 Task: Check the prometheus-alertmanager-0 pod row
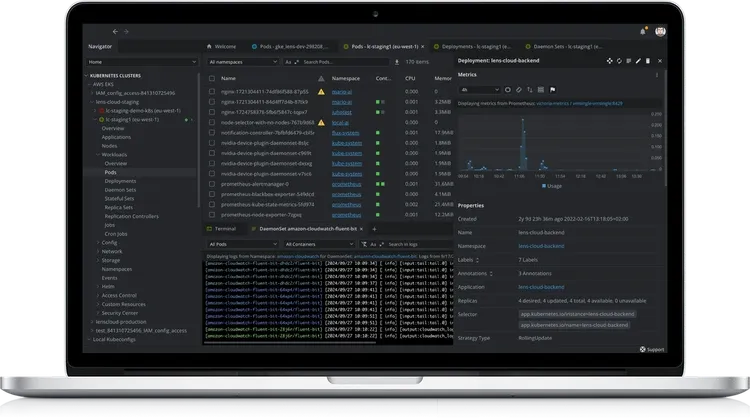[x=211, y=184]
